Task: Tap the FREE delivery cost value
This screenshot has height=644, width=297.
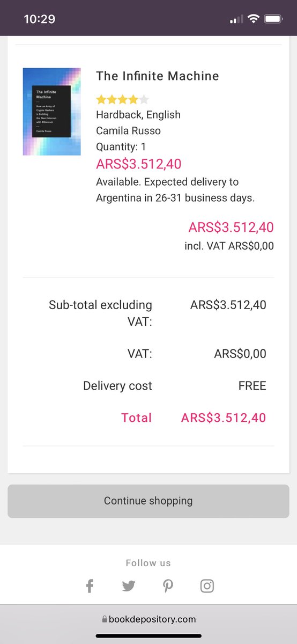Action: (253, 386)
